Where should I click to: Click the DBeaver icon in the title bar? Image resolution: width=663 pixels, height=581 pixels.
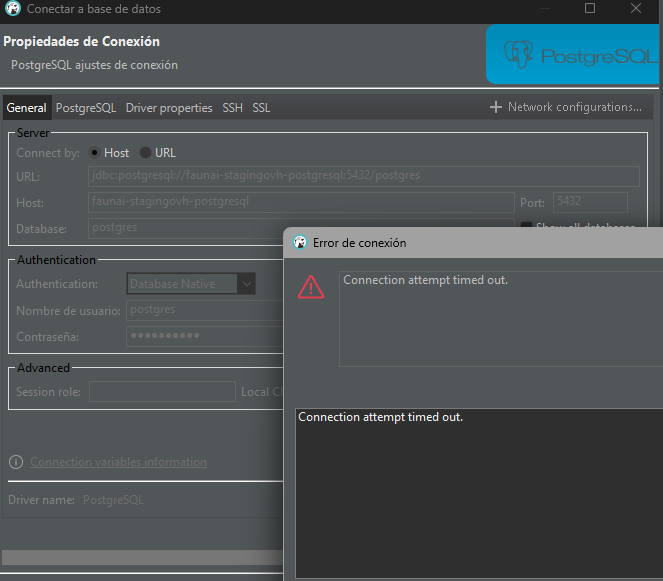tap(13, 9)
